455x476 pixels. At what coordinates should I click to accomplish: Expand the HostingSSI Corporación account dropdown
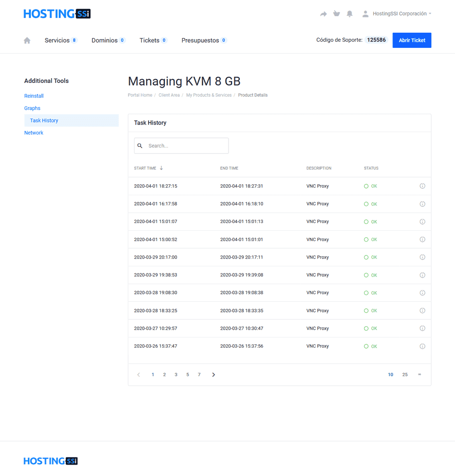[x=396, y=14]
